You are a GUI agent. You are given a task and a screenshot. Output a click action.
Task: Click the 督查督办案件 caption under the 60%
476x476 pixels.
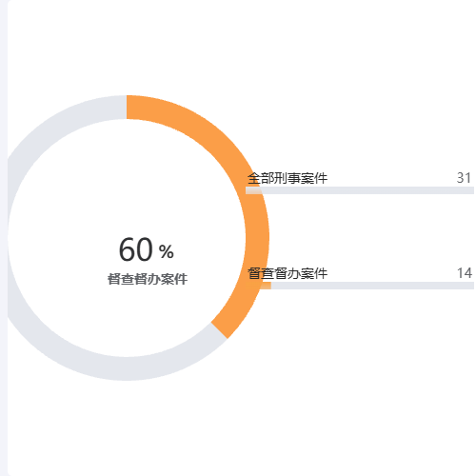[x=148, y=279]
